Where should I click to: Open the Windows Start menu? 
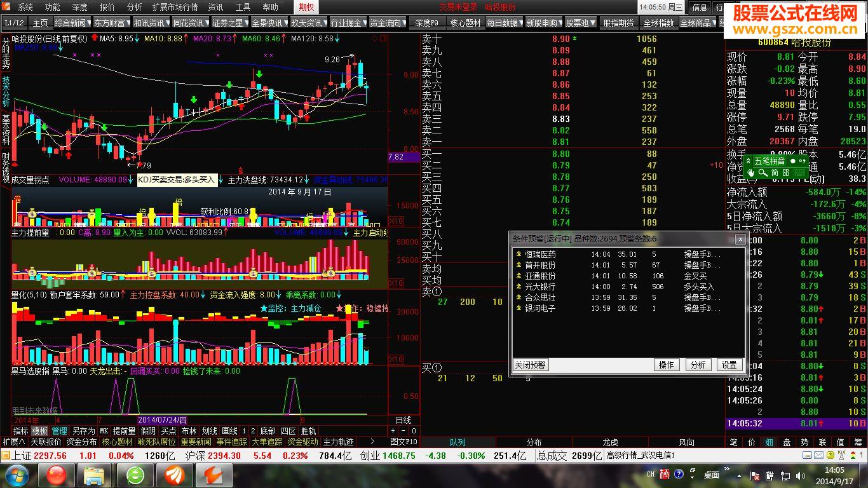(x=17, y=475)
